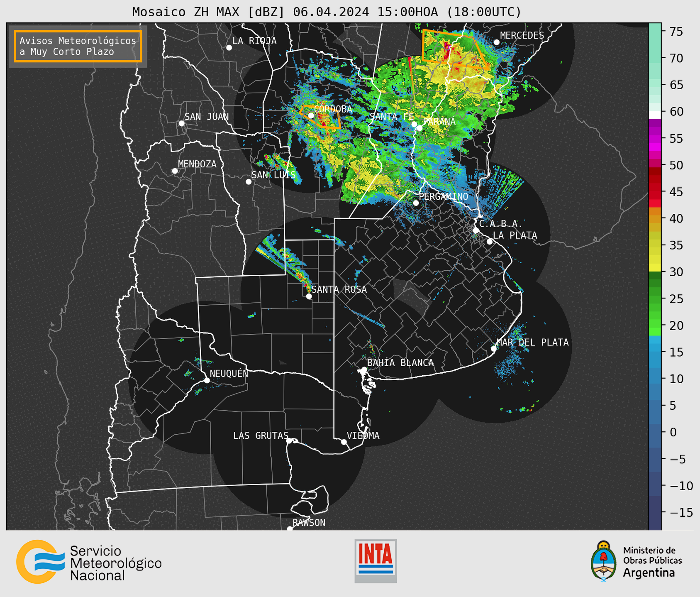The image size is (700, 597).
Task: Click the Córdoba city marker dot
Action: pos(311,115)
